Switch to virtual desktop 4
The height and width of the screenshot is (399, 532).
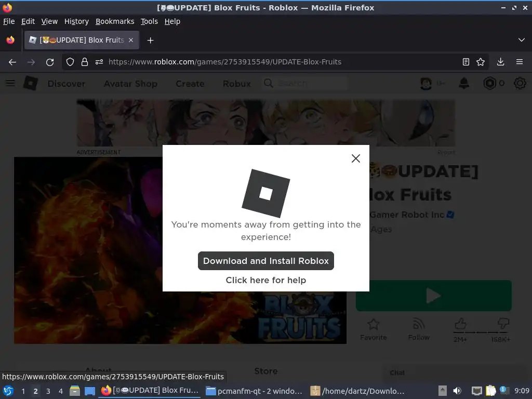(61, 391)
